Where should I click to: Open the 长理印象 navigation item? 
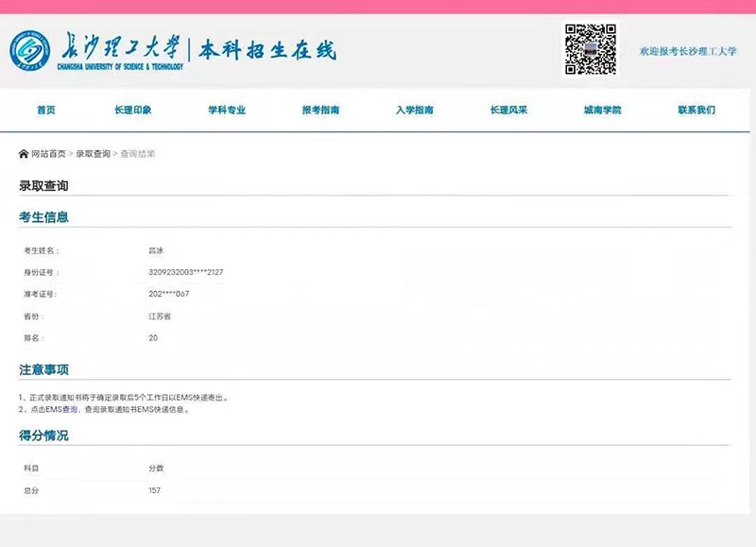(x=133, y=110)
